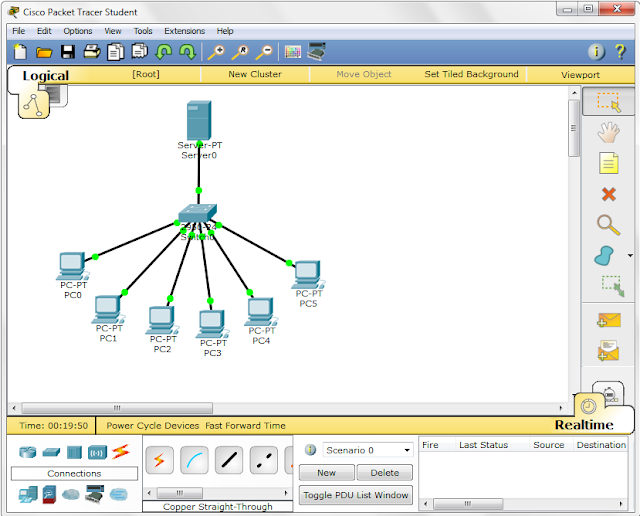Expand the Draw Polygon tool arrow
The width and height of the screenshot is (640, 516).
click(x=630, y=256)
